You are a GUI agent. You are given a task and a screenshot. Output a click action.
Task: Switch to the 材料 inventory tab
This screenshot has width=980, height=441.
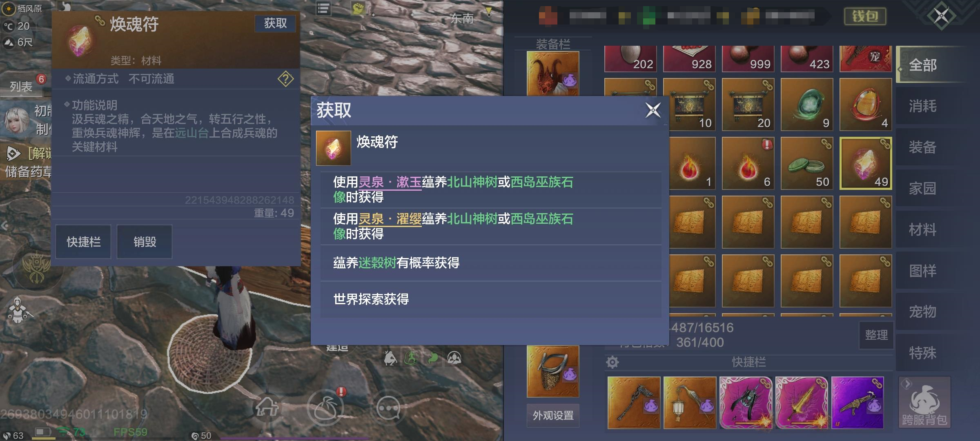coord(923,229)
